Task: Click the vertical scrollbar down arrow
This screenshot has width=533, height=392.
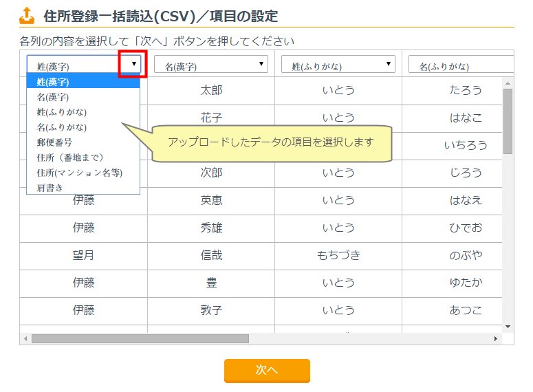Action: 508,326
